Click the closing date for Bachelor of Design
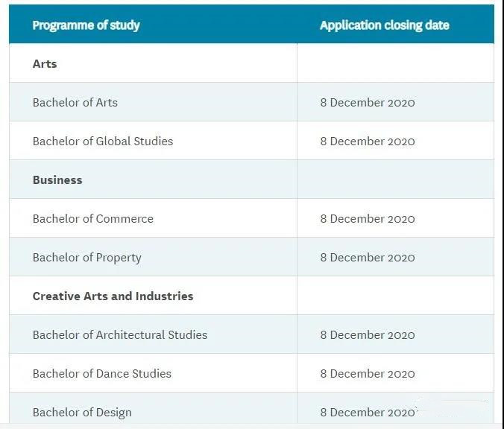 pos(368,413)
